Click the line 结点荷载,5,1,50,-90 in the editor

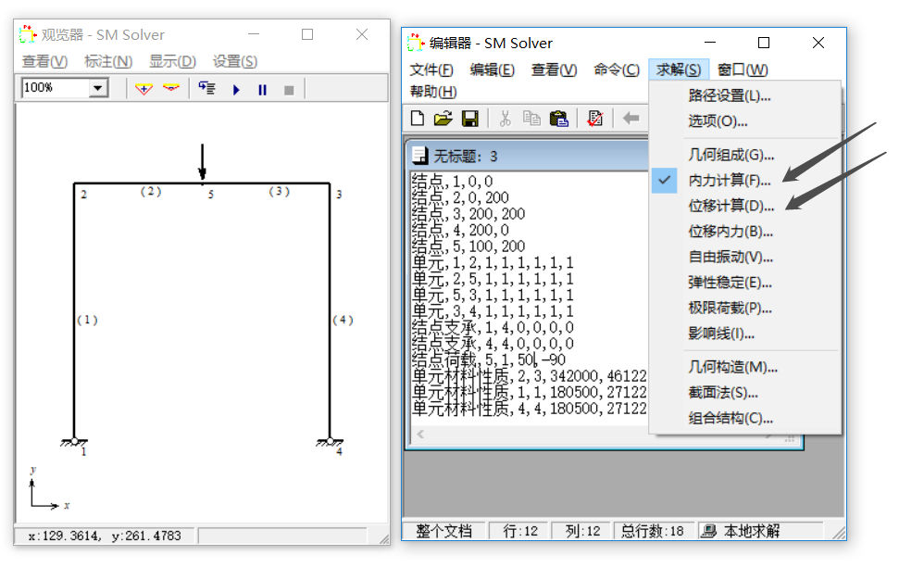489,359
